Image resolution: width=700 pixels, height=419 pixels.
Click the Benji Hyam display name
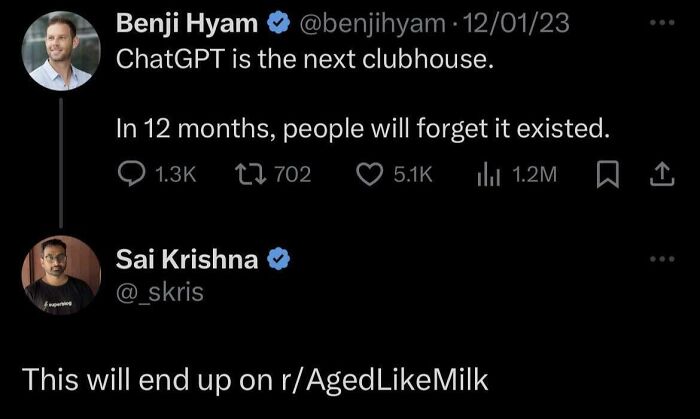[x=185, y=19]
